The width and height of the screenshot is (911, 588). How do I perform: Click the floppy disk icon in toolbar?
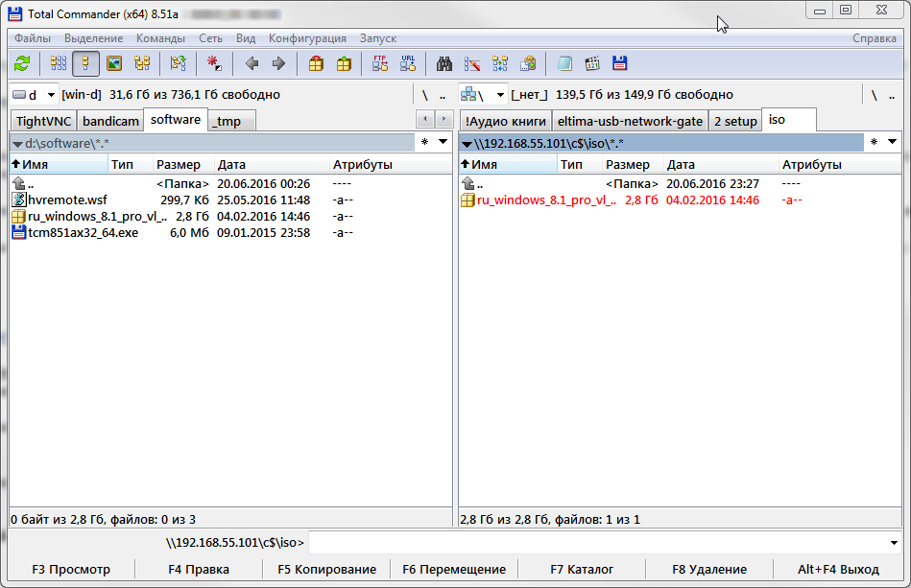619,64
